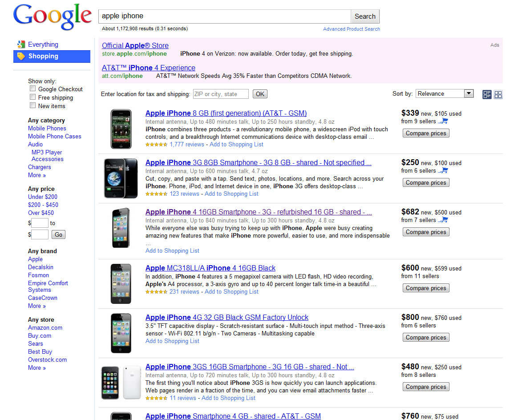Expand More stores link
The image size is (526, 420).
tap(37, 367)
